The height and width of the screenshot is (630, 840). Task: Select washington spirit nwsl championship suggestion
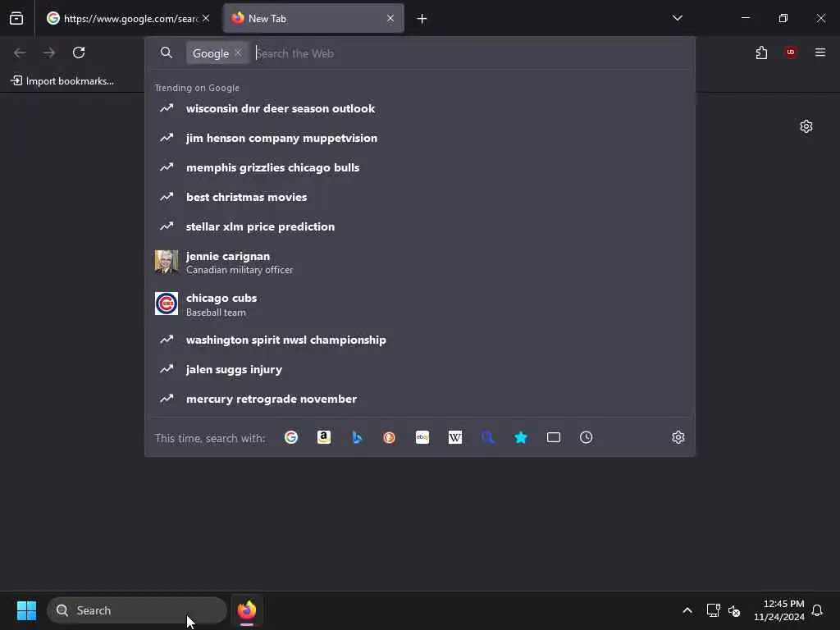420,340
